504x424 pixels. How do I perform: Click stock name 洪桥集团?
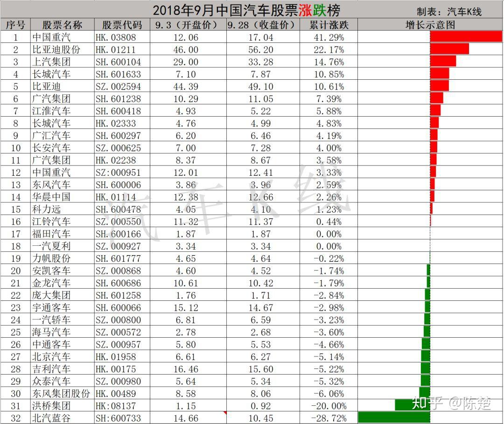(x=51, y=406)
